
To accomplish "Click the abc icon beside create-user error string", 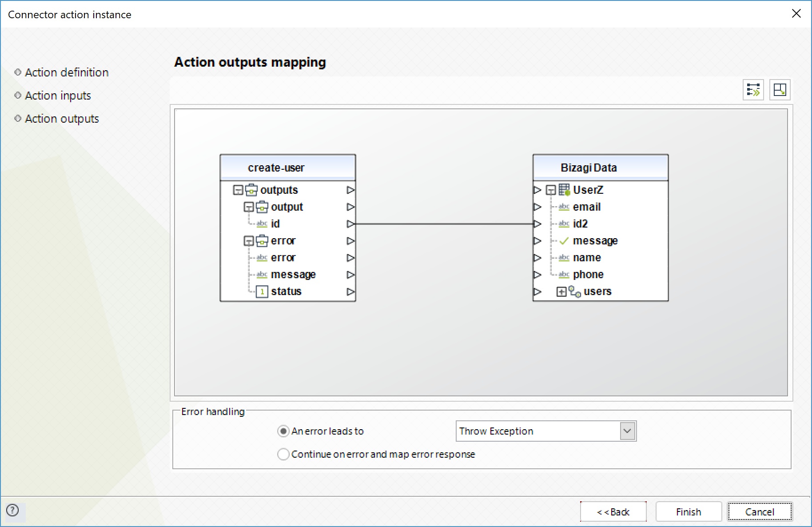I will coord(262,257).
